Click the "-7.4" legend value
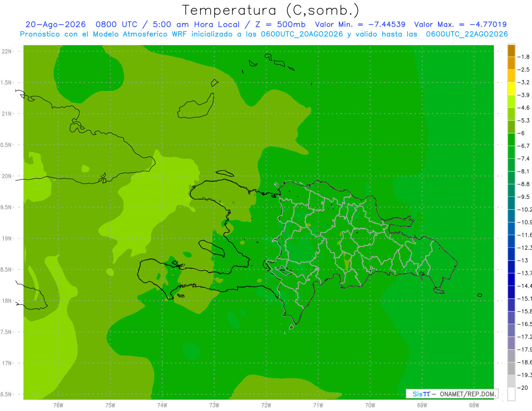This screenshot has height=411, width=532. (x=524, y=159)
